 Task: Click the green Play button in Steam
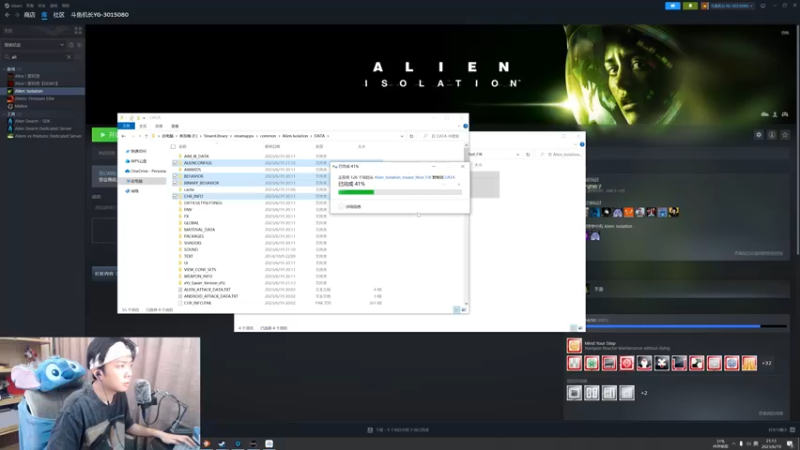point(105,135)
